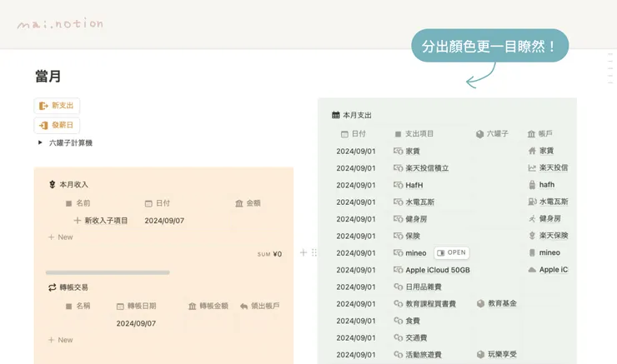The width and height of the screenshot is (617, 364).
Task: Click the 領出帳戶 column header
Action: [x=259, y=307]
